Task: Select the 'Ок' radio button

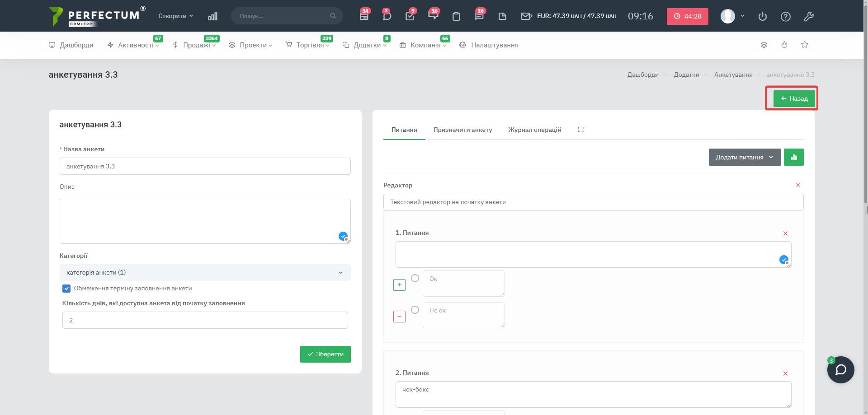Action: tap(415, 278)
